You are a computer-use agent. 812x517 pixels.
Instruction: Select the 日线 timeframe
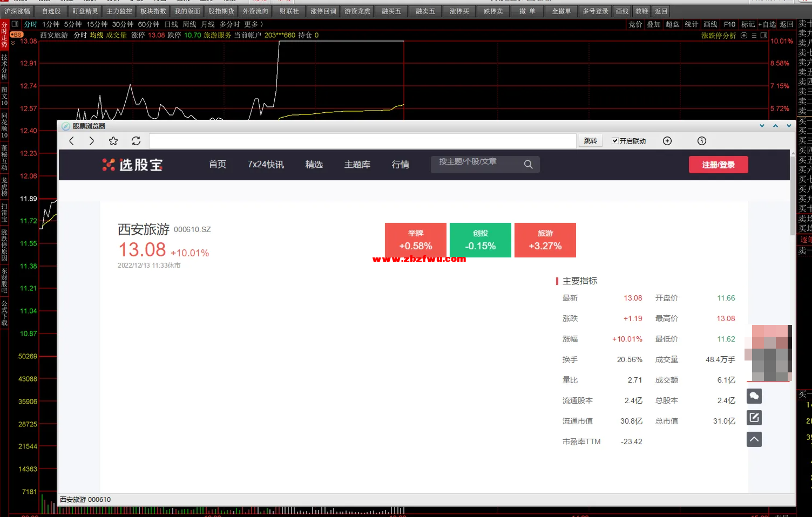pyautogui.click(x=171, y=24)
